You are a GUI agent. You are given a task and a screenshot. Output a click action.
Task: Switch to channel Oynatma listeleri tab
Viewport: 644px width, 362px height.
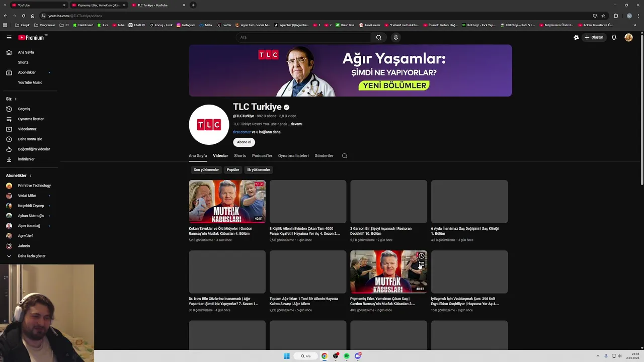coord(293,156)
